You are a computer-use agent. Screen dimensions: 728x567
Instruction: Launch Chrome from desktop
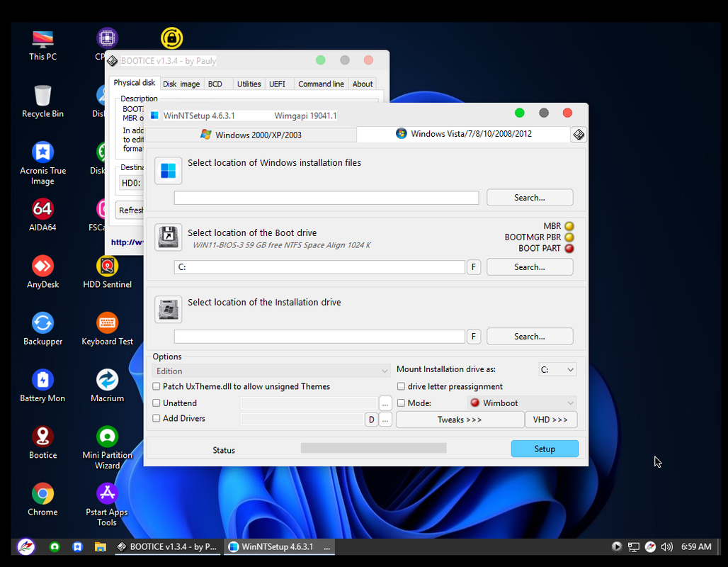(x=42, y=500)
